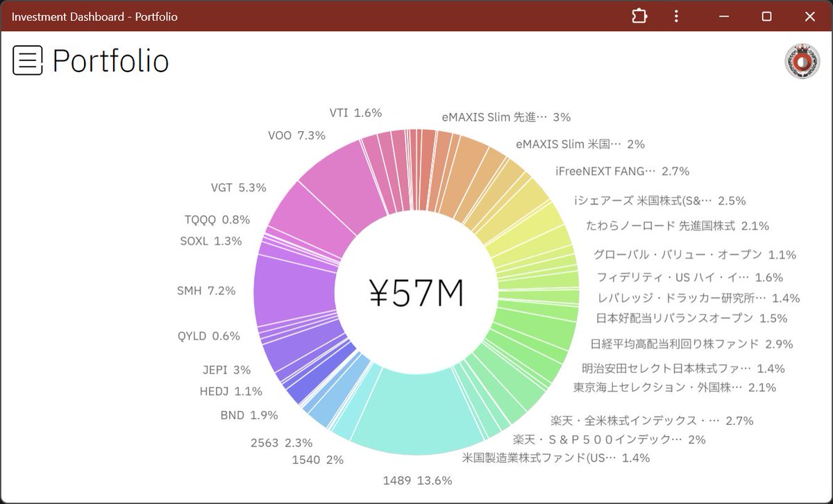The height and width of the screenshot is (504, 833).
Task: Minimize the dashboard window
Action: click(x=725, y=16)
